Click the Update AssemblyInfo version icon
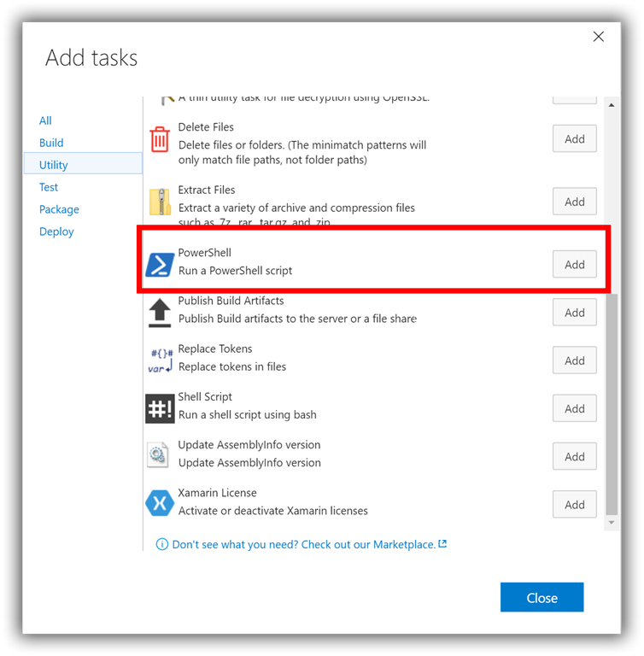The image size is (644, 656). (x=158, y=455)
